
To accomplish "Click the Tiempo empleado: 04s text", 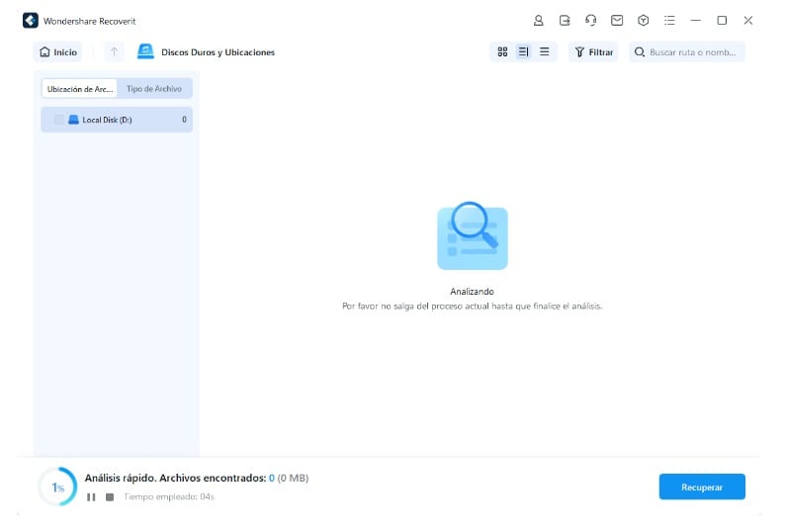I will (169, 496).
